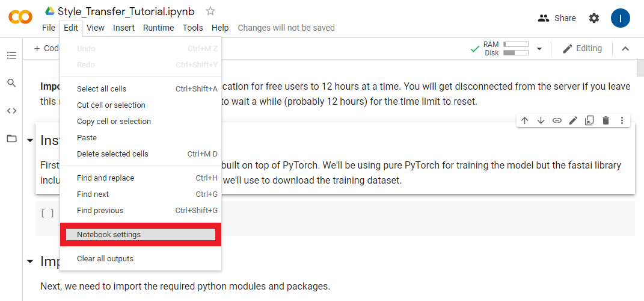The width and height of the screenshot is (644, 301).
Task: Open the RAM and Disk dropdown arrow
Action: (539, 49)
